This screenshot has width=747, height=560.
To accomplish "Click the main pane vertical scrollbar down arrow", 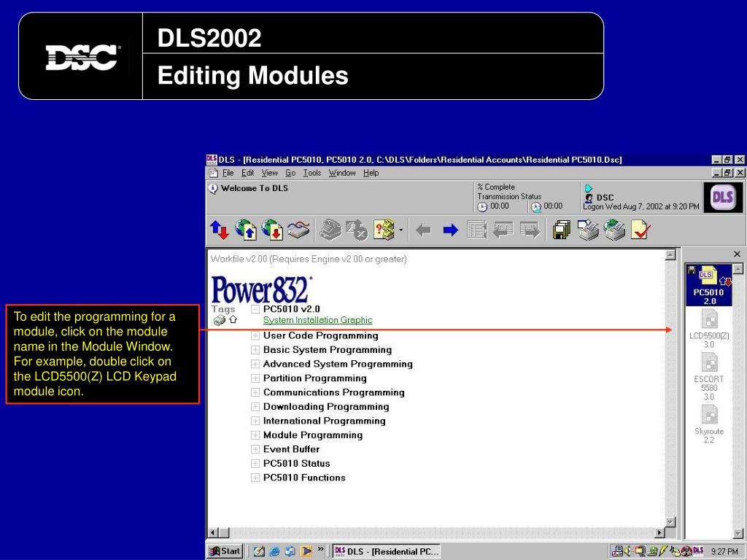I will pyautogui.click(x=670, y=522).
